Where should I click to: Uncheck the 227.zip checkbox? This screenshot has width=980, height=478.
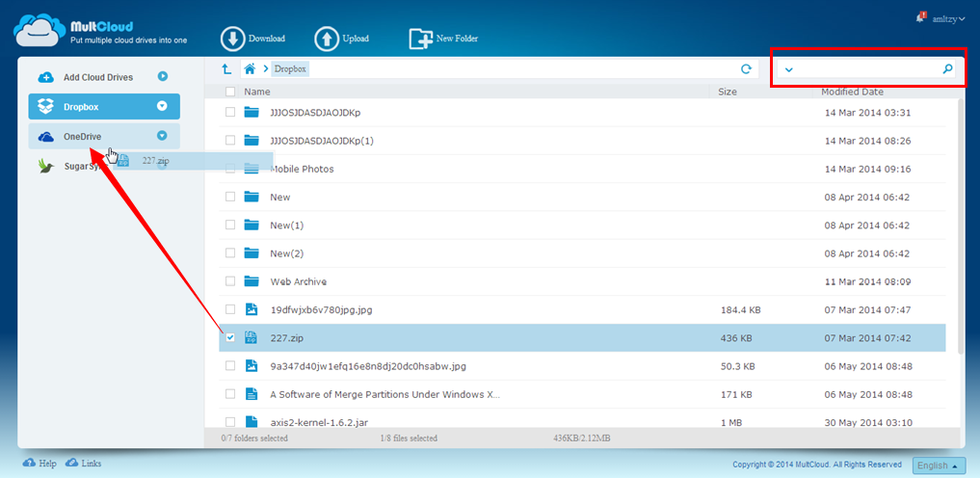[230, 337]
